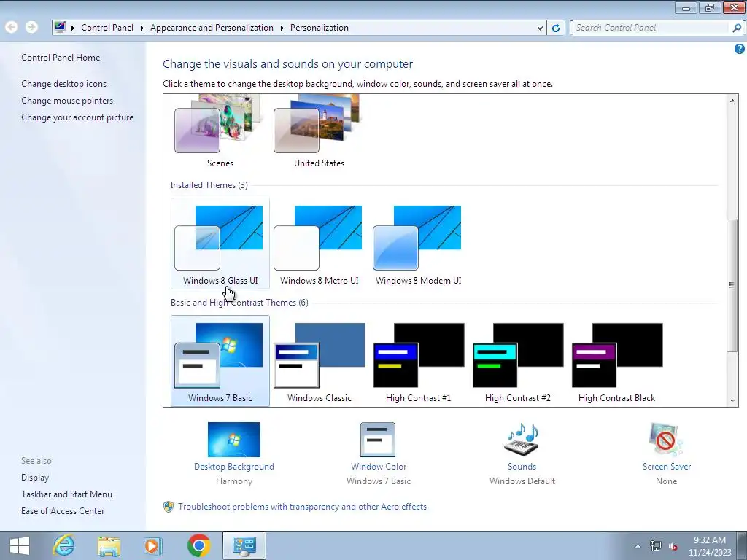Click the Desktop Background text link
This screenshot has height=560, width=747.
pos(234,467)
